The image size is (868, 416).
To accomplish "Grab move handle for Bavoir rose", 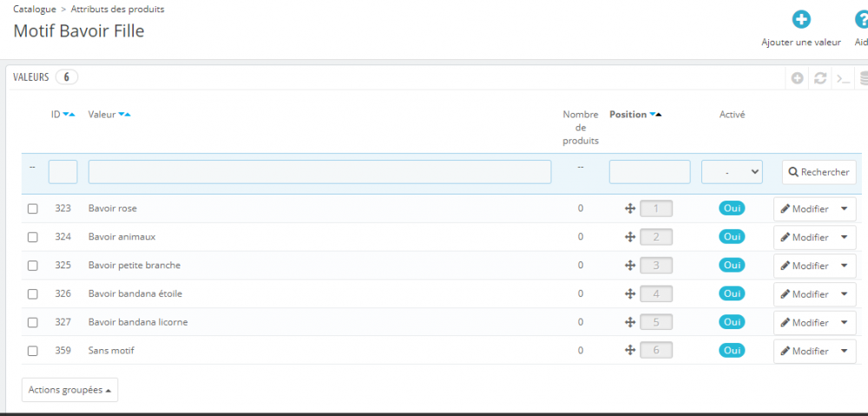I will pyautogui.click(x=629, y=208).
